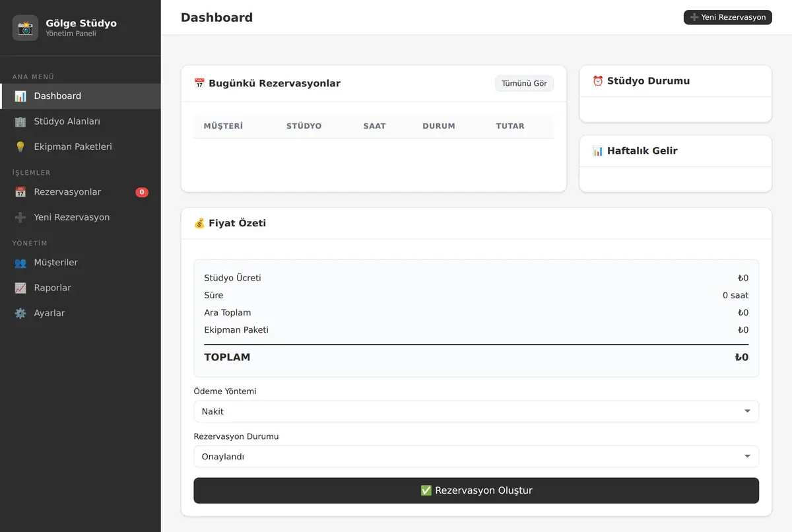Click the Dashboard bar chart icon
The width and height of the screenshot is (792, 532).
click(20, 96)
